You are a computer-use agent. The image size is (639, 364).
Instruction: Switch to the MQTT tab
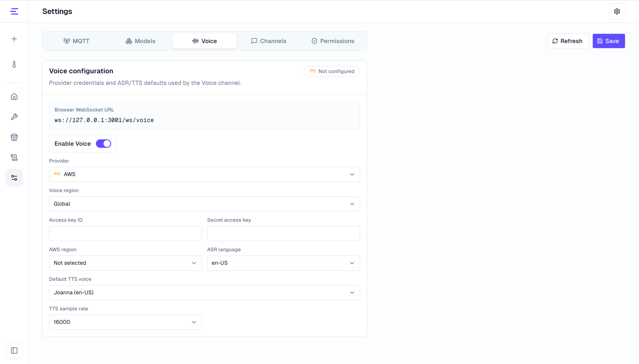click(x=76, y=41)
